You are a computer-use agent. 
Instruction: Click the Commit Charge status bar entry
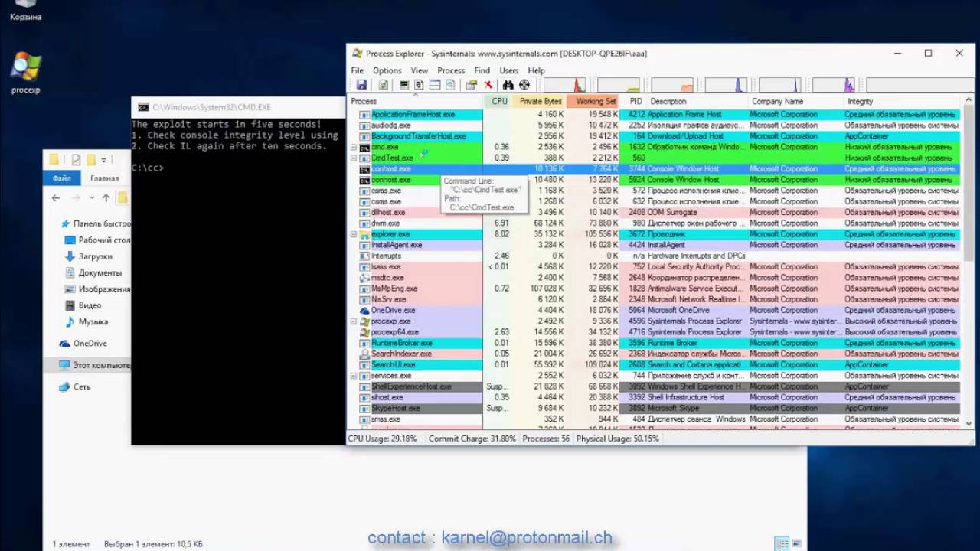tap(472, 439)
